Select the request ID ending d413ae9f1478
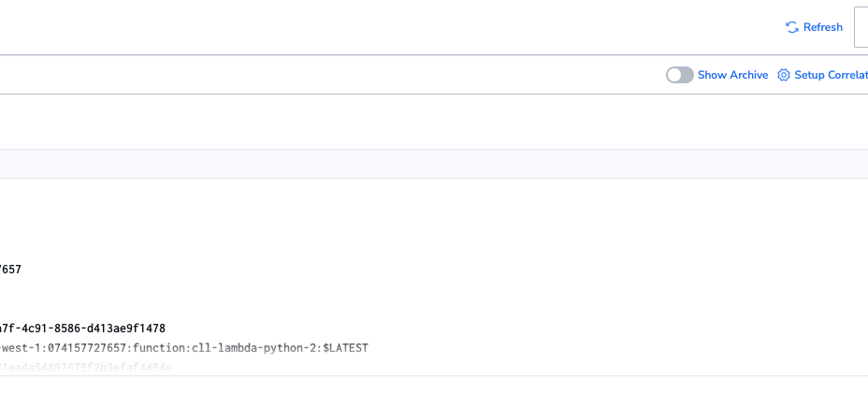Viewport: 868px width, 395px height. coord(82,329)
